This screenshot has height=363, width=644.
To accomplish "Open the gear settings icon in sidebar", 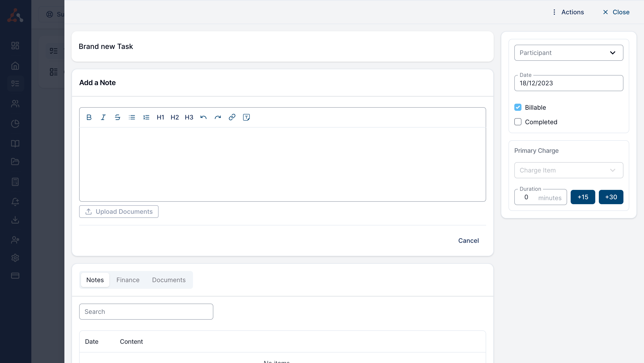I will [15, 258].
